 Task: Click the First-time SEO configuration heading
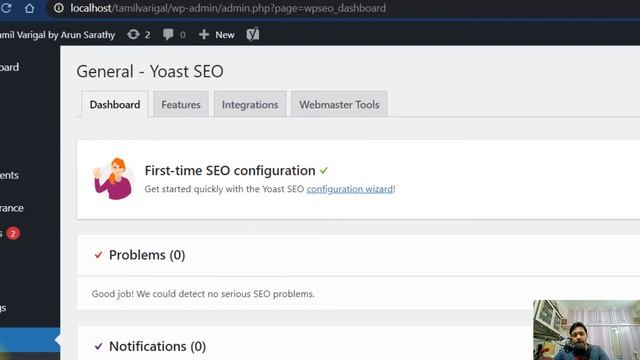point(230,171)
